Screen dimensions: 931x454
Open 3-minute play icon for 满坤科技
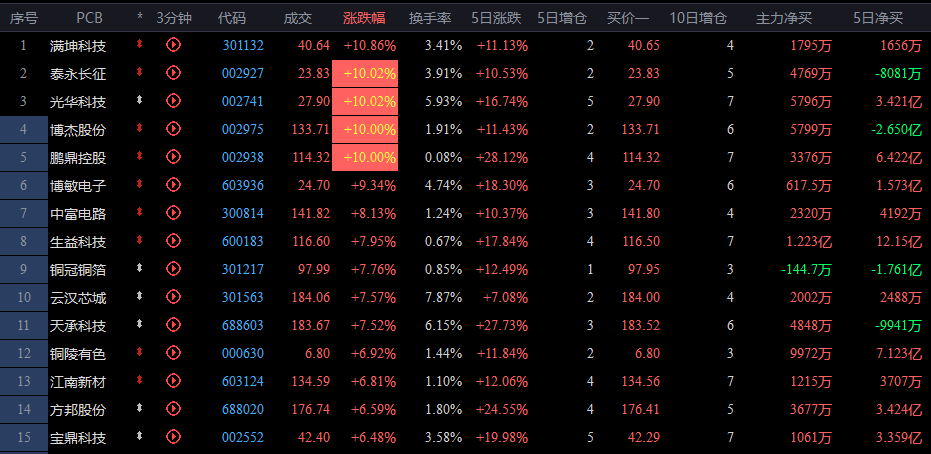coord(173,45)
